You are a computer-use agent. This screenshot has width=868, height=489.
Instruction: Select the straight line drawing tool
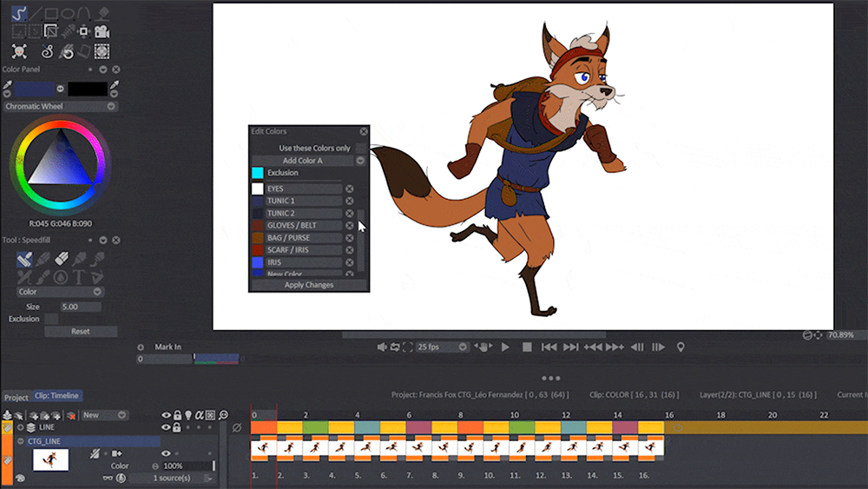click(x=35, y=13)
